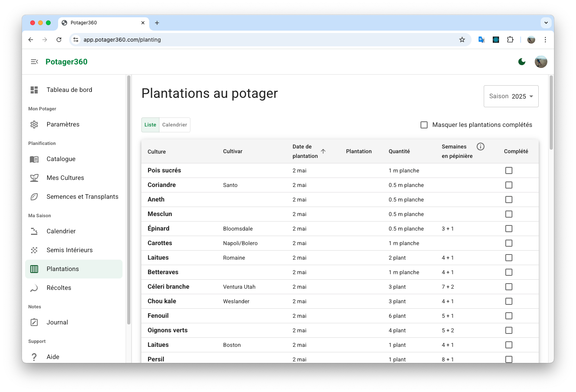Image resolution: width=576 pixels, height=392 pixels.
Task: Switch to the Calendrier view tab
Action: coord(174,125)
